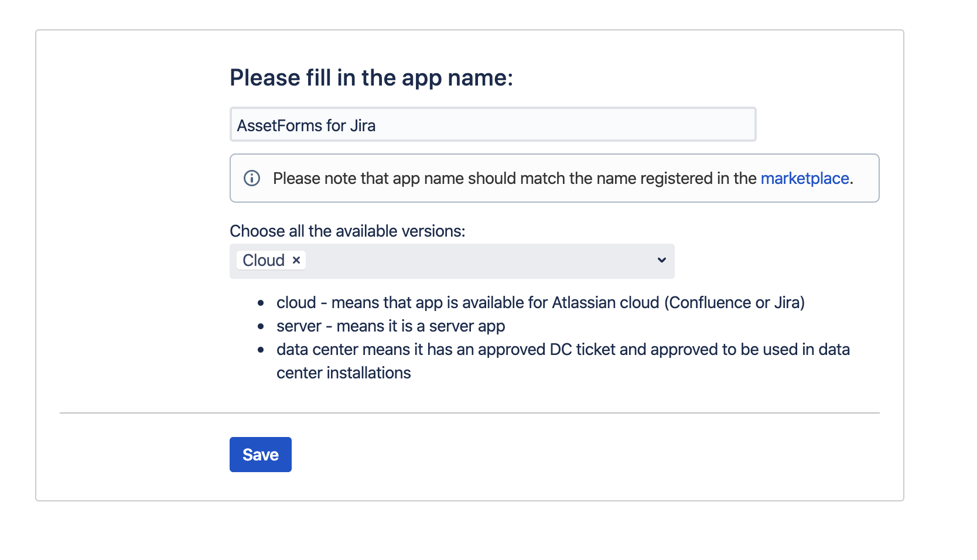Viewport: 977px width, 560px height.
Task: Click the Save button
Action: 261,455
